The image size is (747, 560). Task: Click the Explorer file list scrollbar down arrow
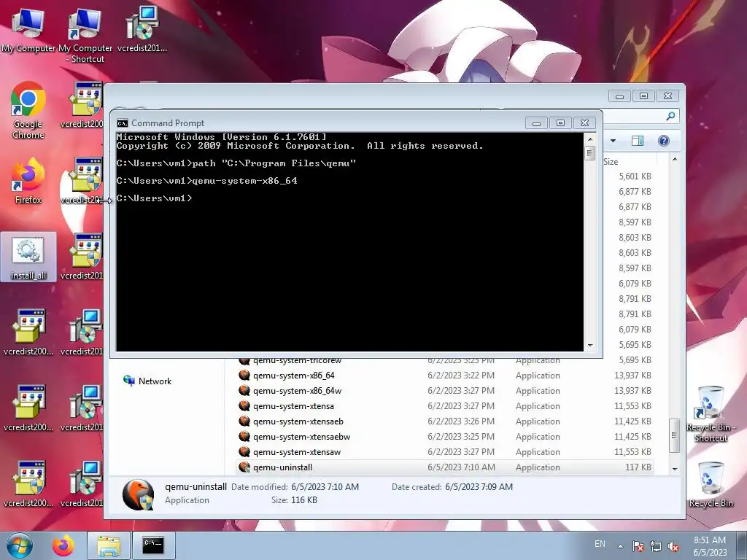[x=675, y=469]
